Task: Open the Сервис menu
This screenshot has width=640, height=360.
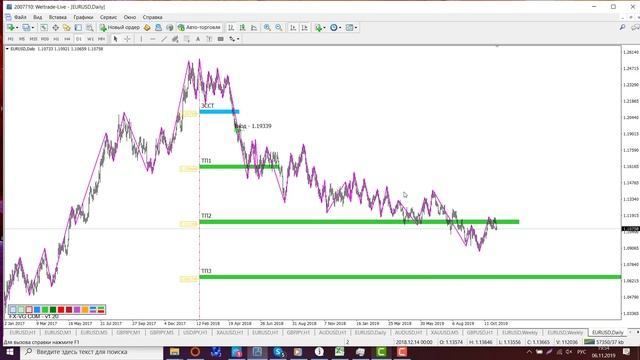Action: coord(108,17)
